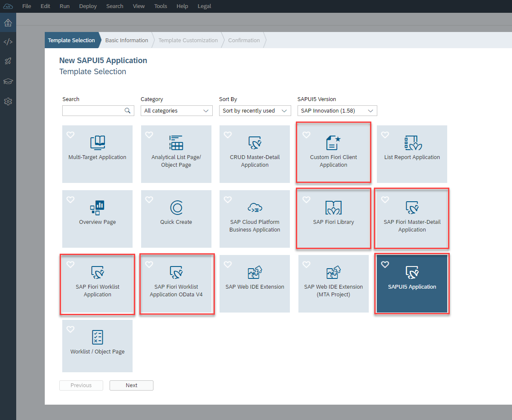Favorite the Multi-Target Application tile heart
Image resolution: width=512 pixels, height=420 pixels.
[x=71, y=135]
